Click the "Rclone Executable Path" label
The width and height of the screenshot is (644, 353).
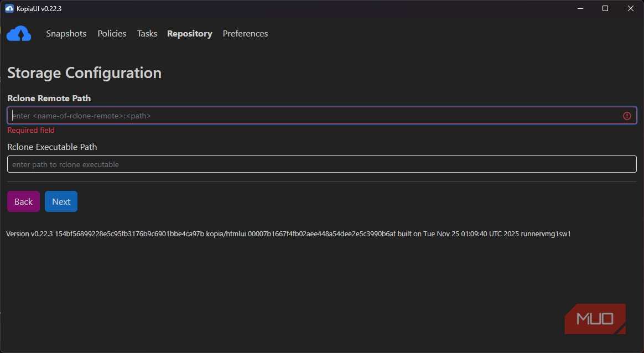point(52,147)
